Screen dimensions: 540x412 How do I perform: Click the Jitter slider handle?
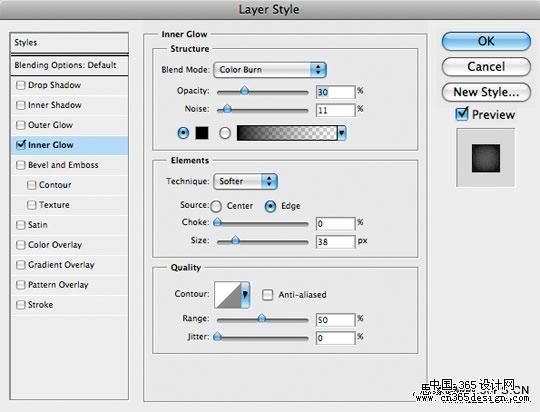click(x=217, y=336)
